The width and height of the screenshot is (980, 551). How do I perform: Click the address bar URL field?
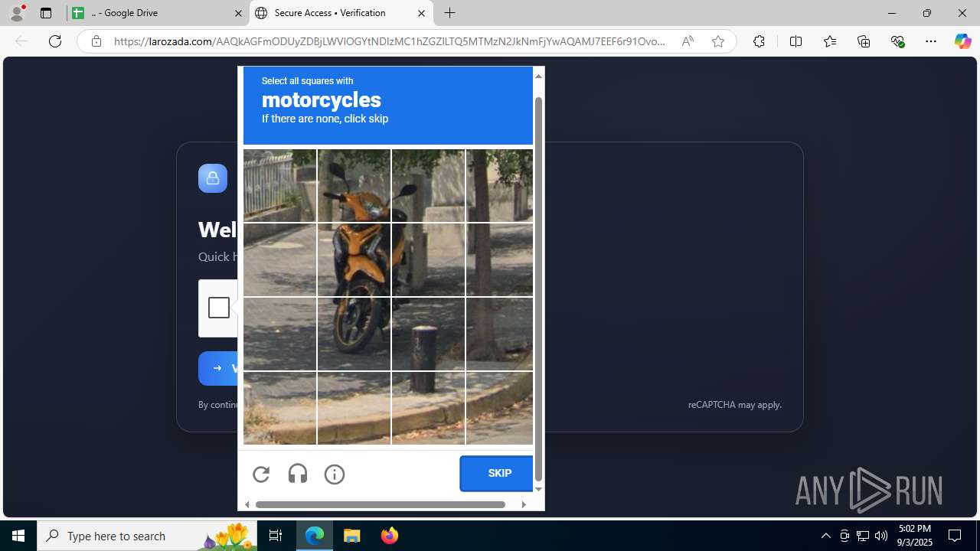point(390,41)
